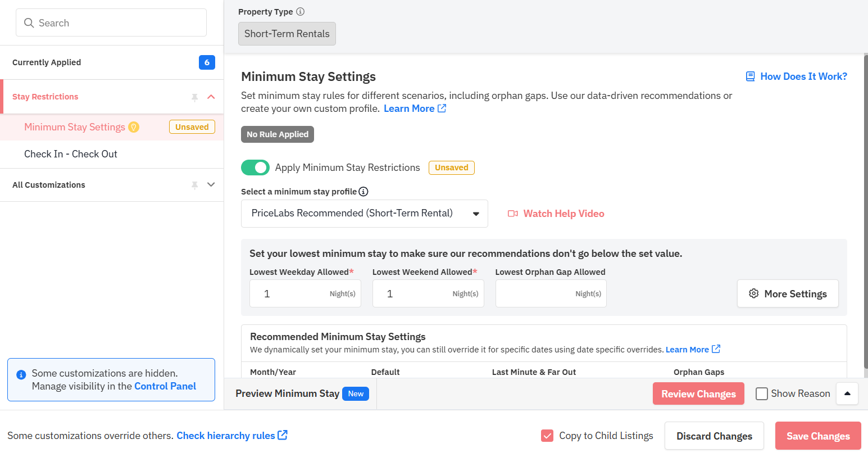Click the New badge by Preview Minimum Stay
Screen dimensions: 868x457
pos(356,393)
